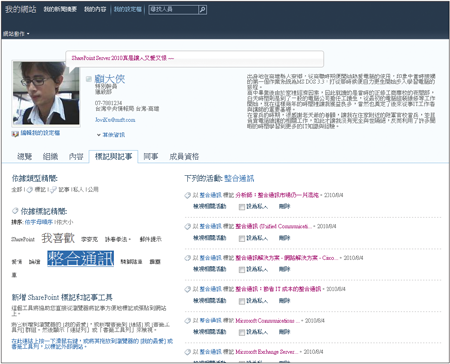Image resolution: width=450 pixels, height=364 pixels.
Task: Click 刪除 on the Unified Communications row
Action: click(x=284, y=238)
